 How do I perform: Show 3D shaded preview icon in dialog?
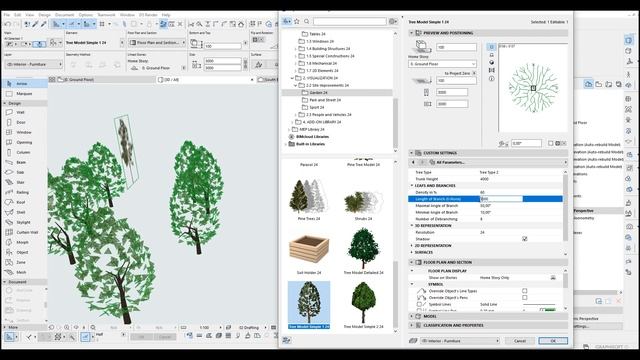click(x=491, y=62)
